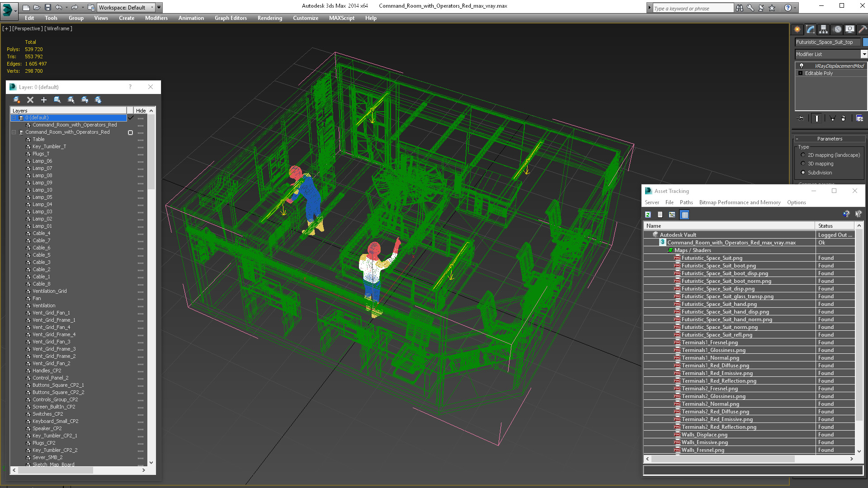Open the Motion command panel tab

point(837,29)
